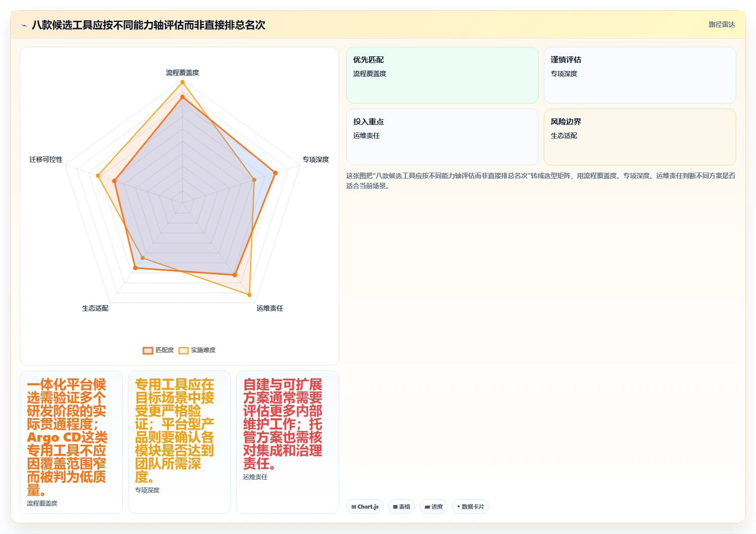Click the title 八款候选工具应按不同能力轴评估而非直接排总名次
Viewport: 756px width, 534px height.
tap(148, 25)
